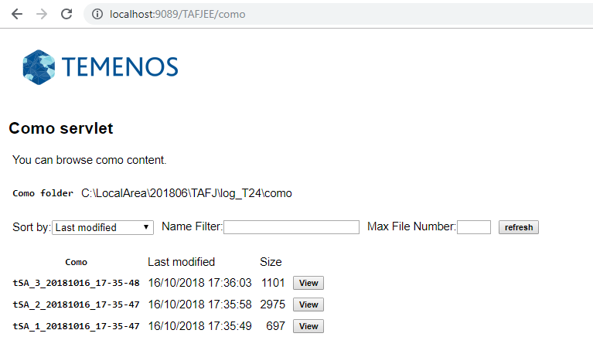This screenshot has height=364, width=593.
Task: Click the Temenos hexagon logo
Action: tap(39, 66)
